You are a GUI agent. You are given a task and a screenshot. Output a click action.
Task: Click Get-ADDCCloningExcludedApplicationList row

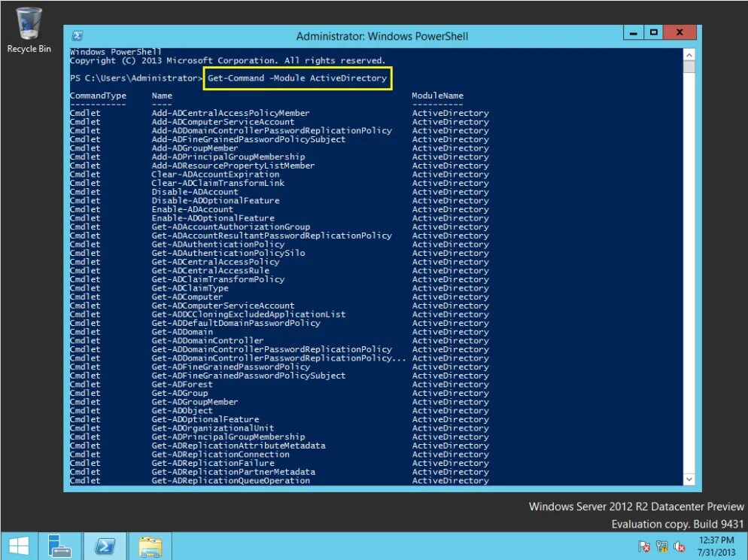[x=279, y=314]
